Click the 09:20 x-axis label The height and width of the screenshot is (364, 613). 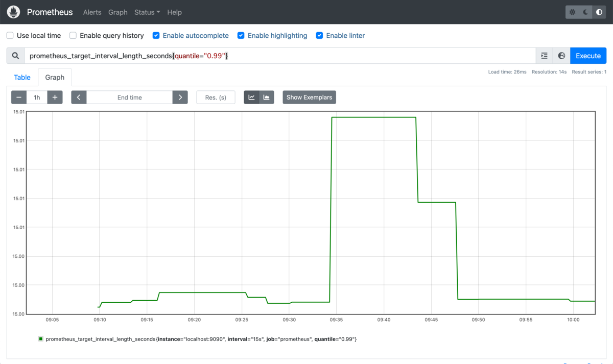pyautogui.click(x=194, y=320)
